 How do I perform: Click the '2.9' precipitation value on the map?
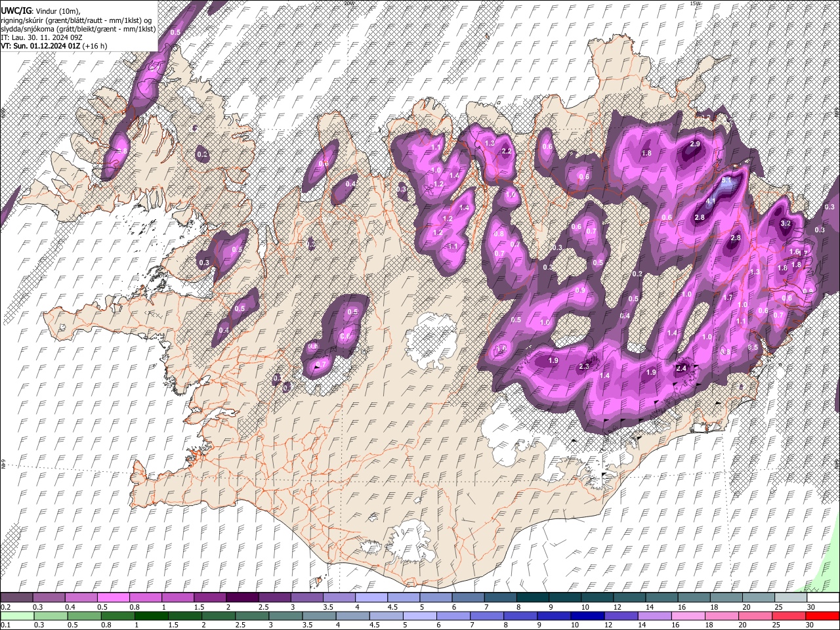tap(696, 144)
